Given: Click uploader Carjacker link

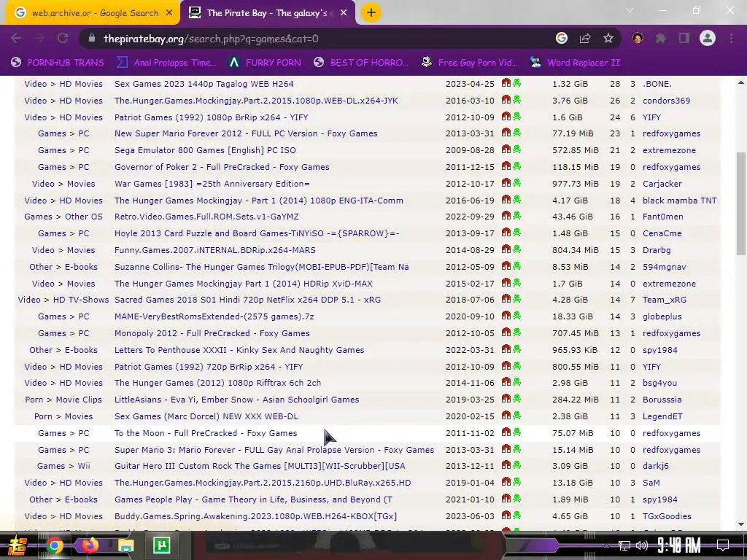Looking at the screenshot, I should coord(662,184).
